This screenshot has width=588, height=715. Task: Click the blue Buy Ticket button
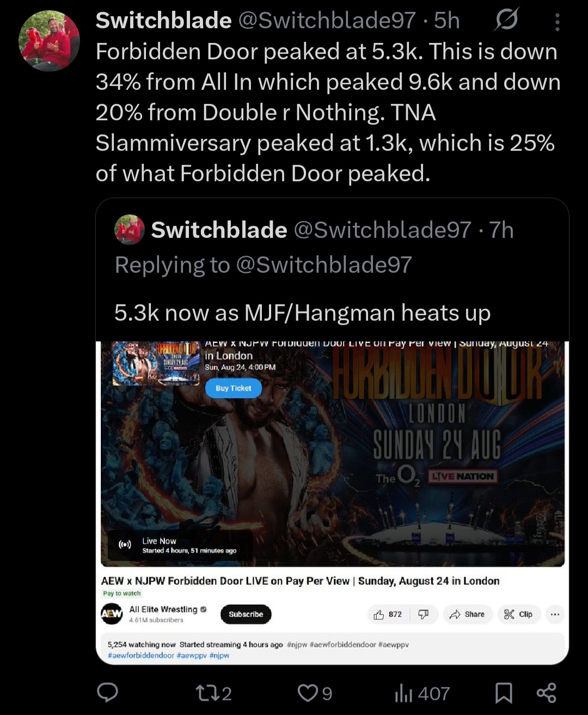[233, 388]
